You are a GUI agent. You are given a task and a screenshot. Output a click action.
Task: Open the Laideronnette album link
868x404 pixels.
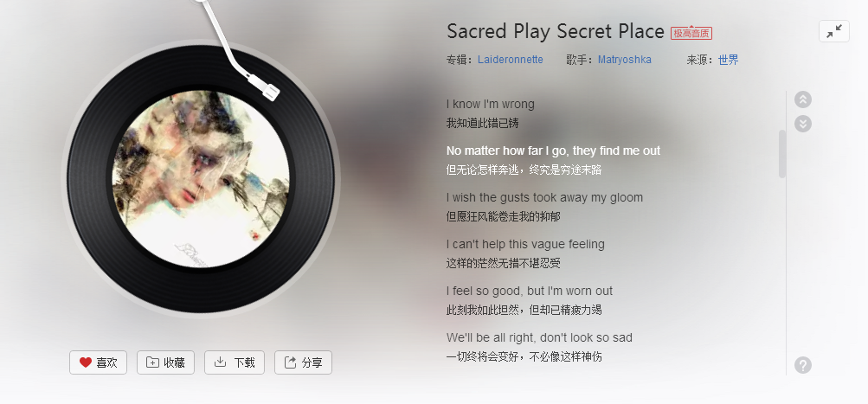click(x=511, y=60)
